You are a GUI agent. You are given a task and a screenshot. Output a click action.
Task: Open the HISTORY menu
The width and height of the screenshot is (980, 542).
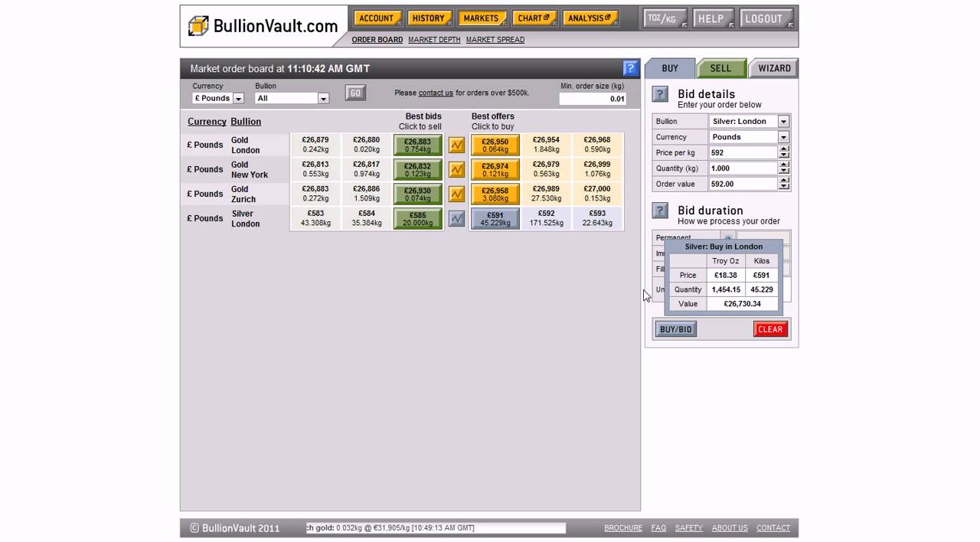coord(429,18)
